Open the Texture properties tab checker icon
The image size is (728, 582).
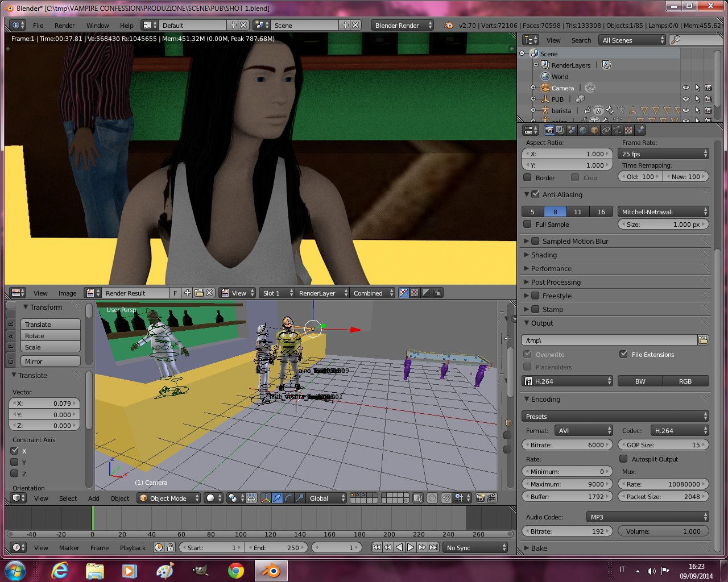coord(628,130)
